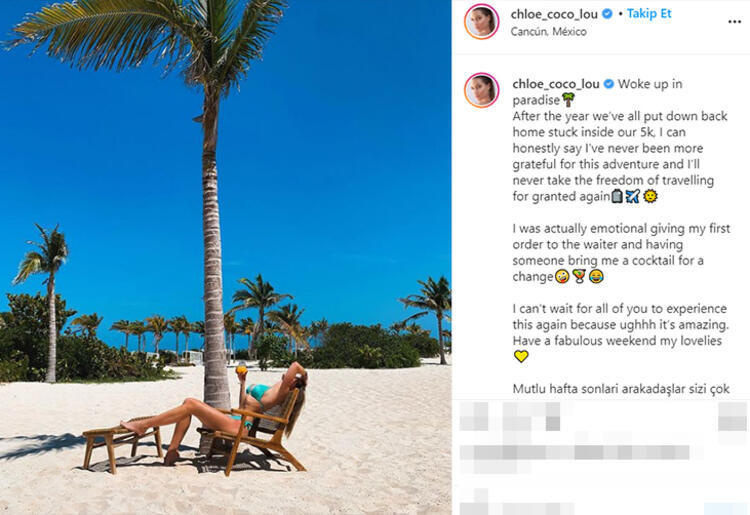
Task: Click the verified badge in the header
Action: click(x=607, y=14)
